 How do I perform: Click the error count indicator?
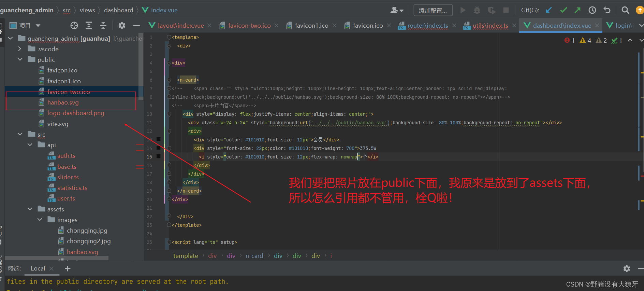(570, 40)
